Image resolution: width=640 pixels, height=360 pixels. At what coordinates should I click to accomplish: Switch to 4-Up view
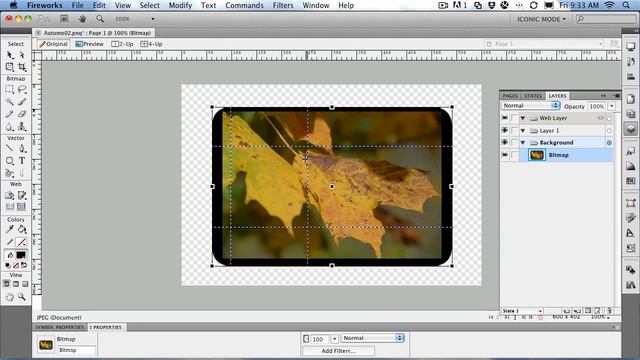[x=151, y=44]
